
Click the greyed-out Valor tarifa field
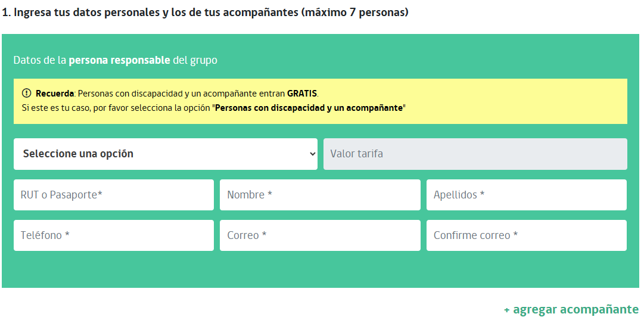coord(475,154)
